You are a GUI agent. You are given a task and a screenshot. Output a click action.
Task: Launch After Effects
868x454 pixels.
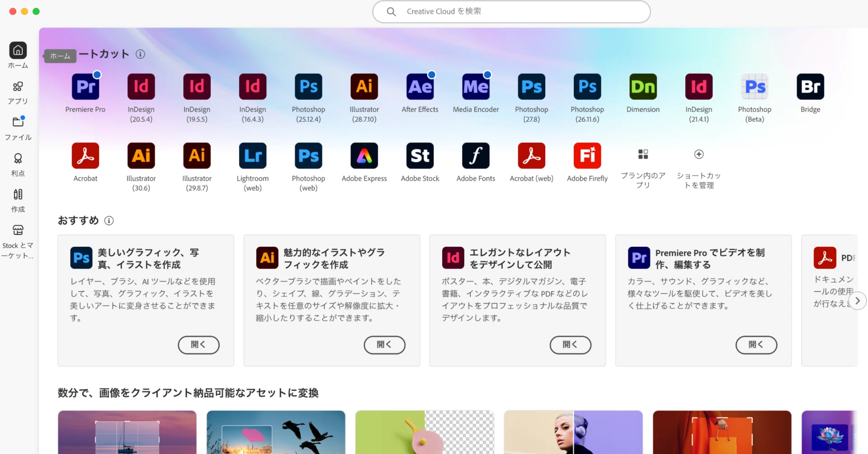[x=420, y=86]
